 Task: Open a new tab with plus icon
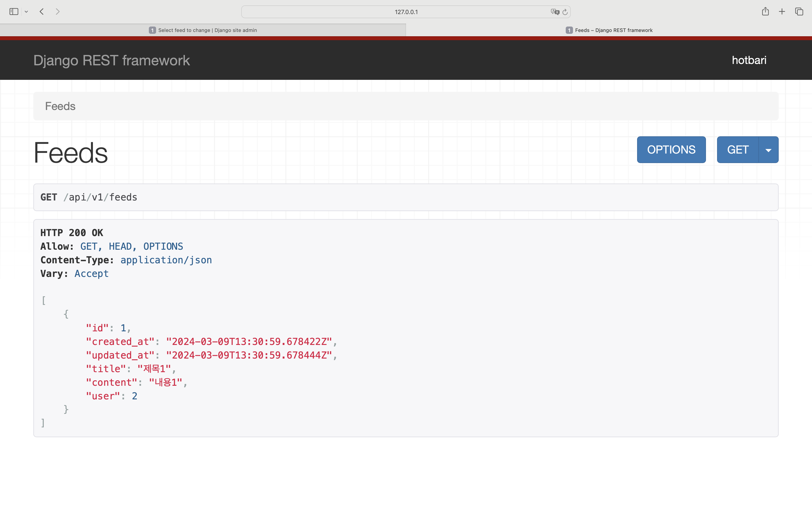(x=782, y=12)
